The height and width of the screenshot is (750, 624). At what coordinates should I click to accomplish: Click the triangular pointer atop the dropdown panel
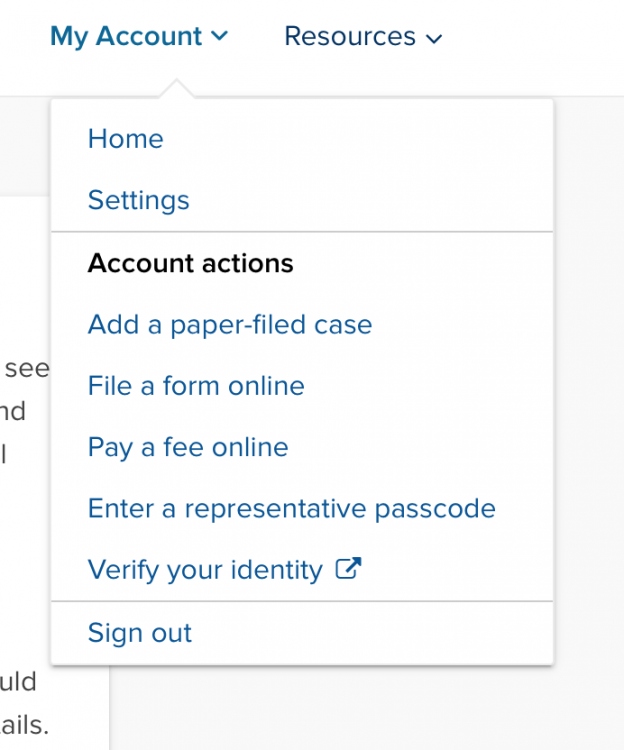pyautogui.click(x=176, y=89)
